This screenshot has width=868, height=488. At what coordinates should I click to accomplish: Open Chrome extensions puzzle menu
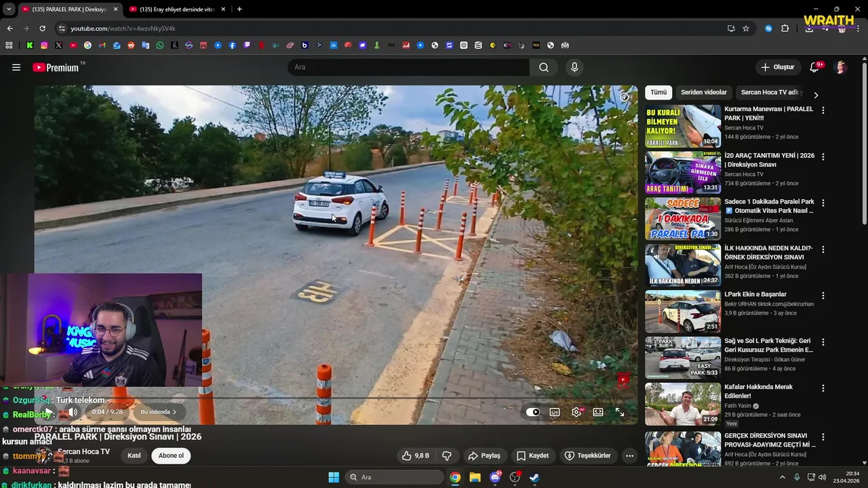point(785,28)
